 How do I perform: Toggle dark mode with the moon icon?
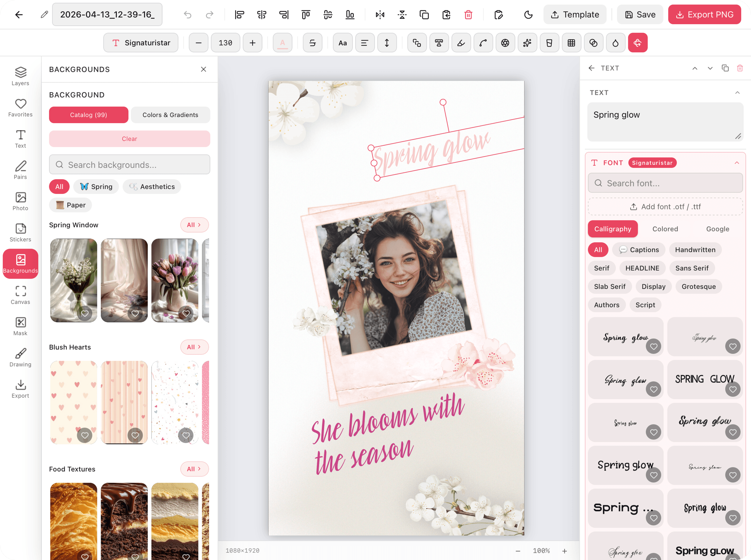528,15
